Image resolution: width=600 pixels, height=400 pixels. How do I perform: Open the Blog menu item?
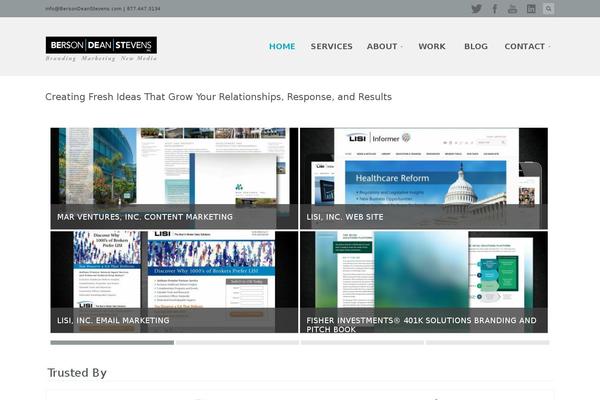pyautogui.click(x=476, y=46)
